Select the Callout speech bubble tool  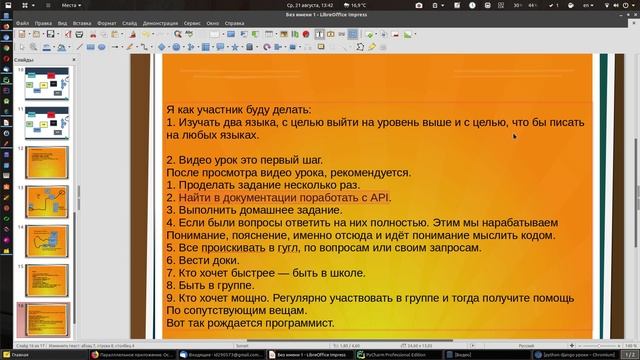[220, 47]
